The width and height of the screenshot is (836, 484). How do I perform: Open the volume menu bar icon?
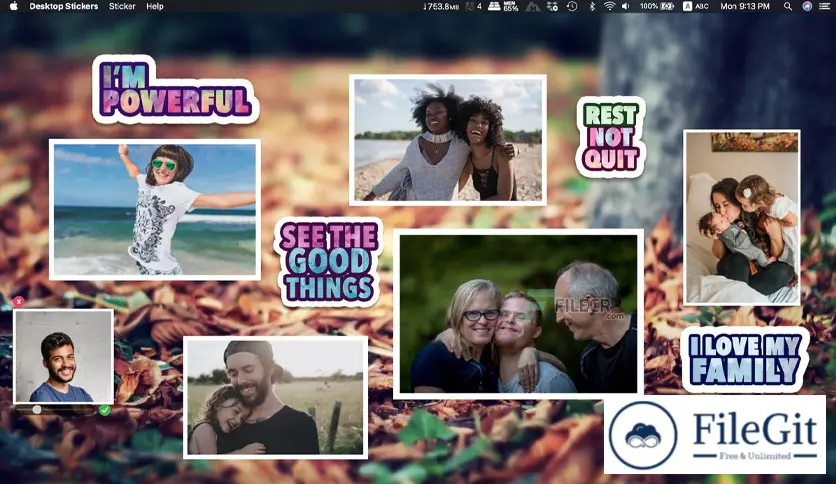(x=625, y=6)
